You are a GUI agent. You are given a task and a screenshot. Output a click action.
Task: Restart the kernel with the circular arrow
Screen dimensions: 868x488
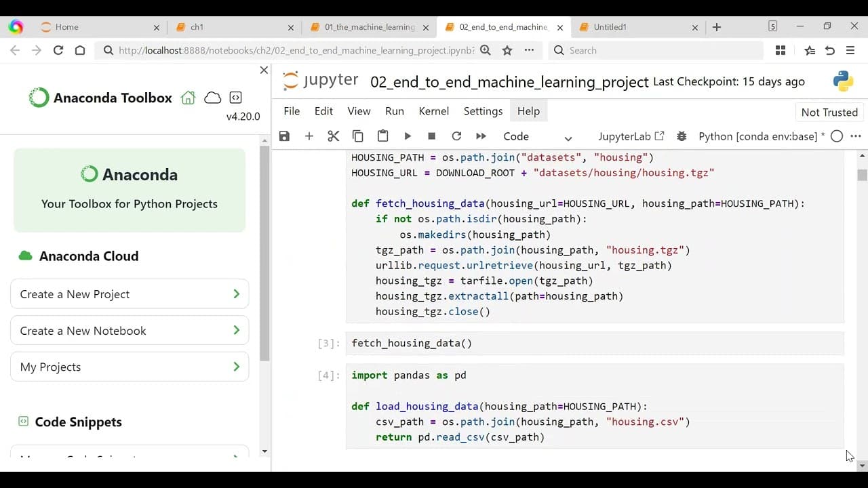tap(456, 136)
